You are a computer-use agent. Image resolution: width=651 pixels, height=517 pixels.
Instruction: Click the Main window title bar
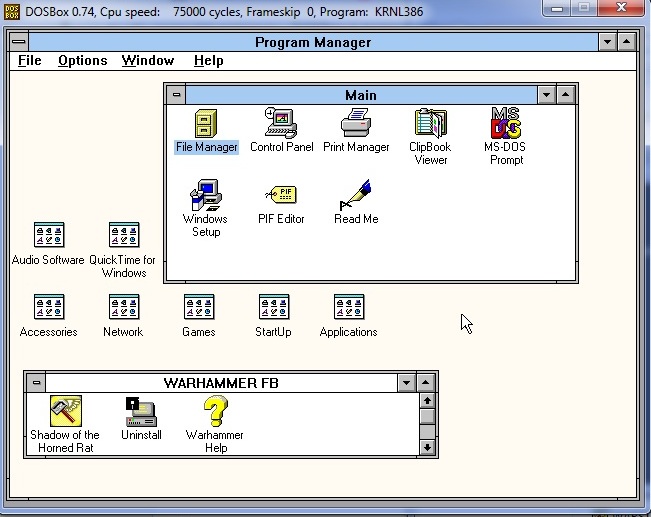coord(361,95)
